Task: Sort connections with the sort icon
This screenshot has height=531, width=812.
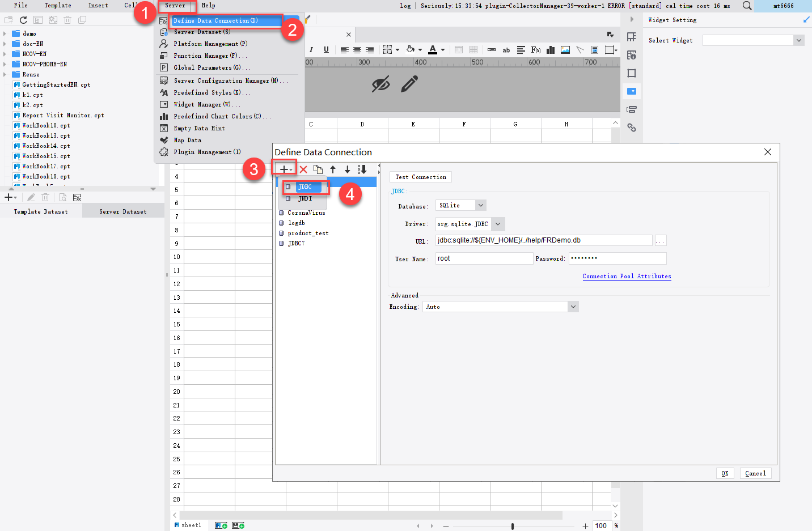Action: [362, 169]
